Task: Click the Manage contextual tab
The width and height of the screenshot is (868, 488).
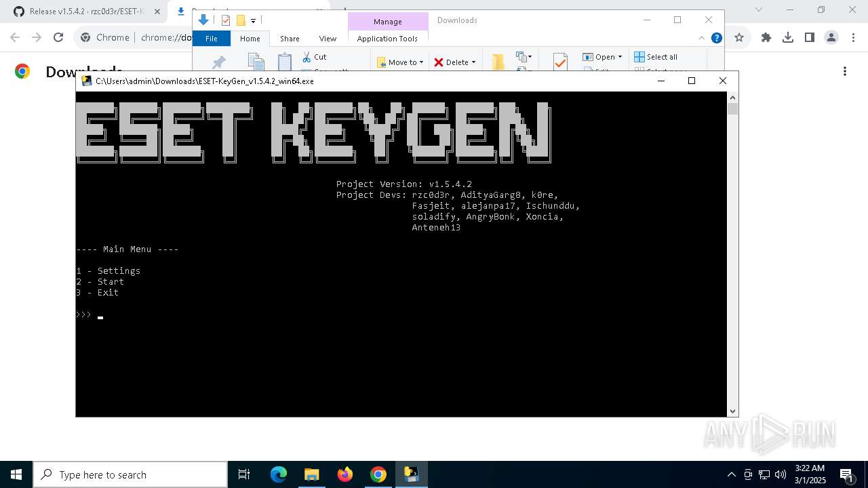Action: (388, 22)
